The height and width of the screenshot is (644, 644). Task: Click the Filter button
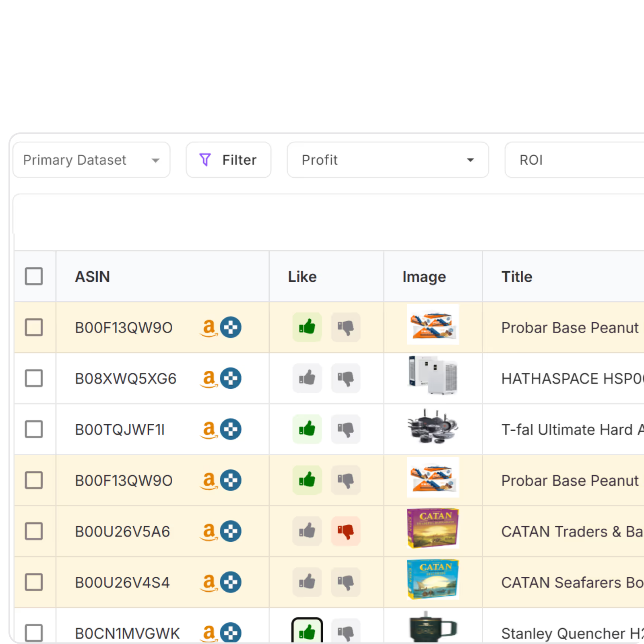click(x=229, y=160)
